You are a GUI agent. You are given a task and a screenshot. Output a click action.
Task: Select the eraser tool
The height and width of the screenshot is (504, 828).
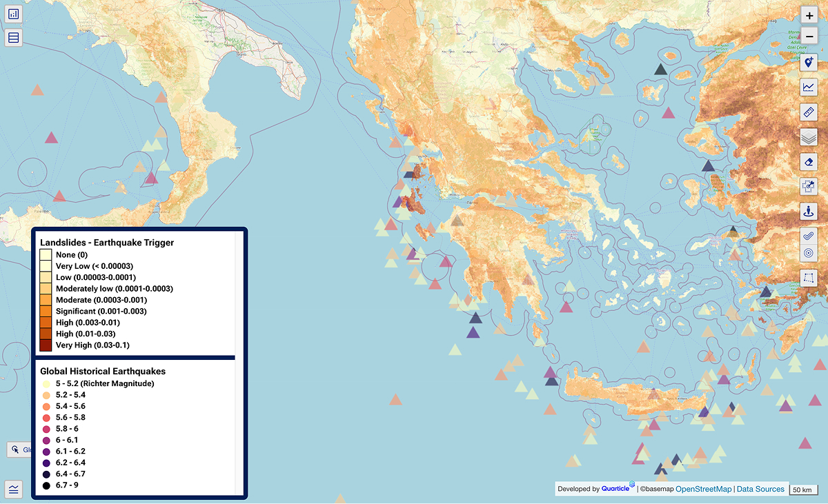(x=808, y=161)
